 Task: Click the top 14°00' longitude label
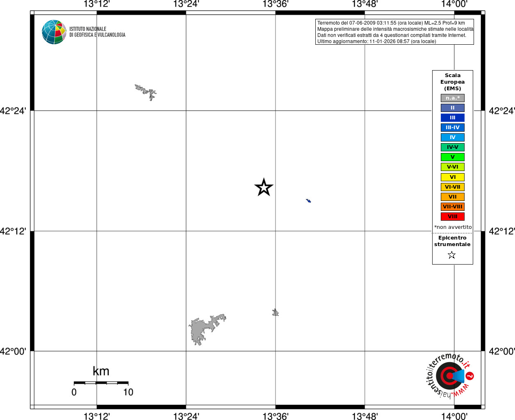pyautogui.click(x=454, y=4)
